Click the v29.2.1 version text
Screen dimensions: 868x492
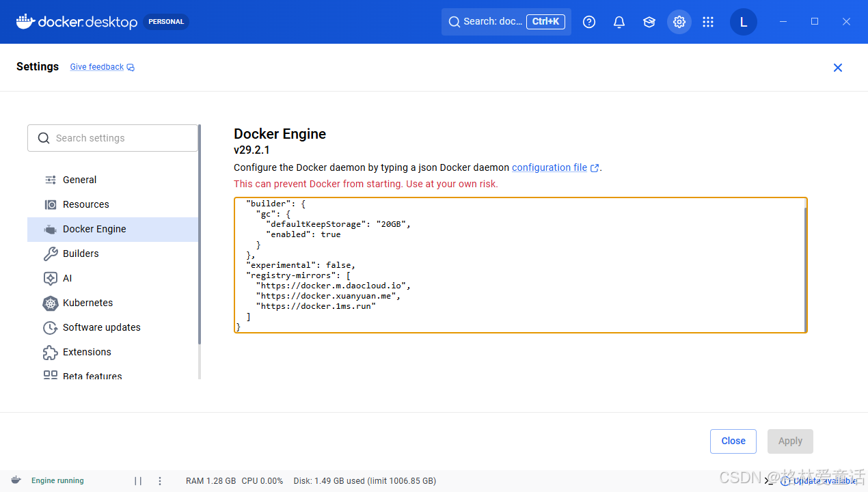(252, 150)
